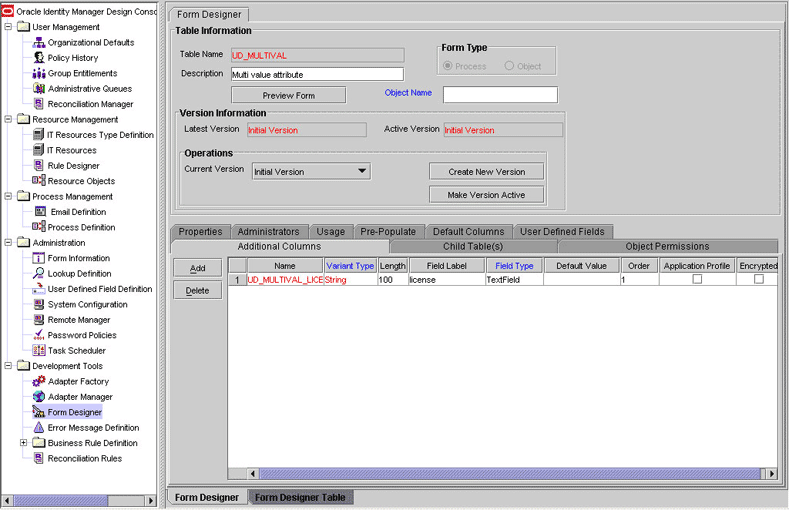
Task: Click the Form Designer tree icon
Action: (39, 412)
